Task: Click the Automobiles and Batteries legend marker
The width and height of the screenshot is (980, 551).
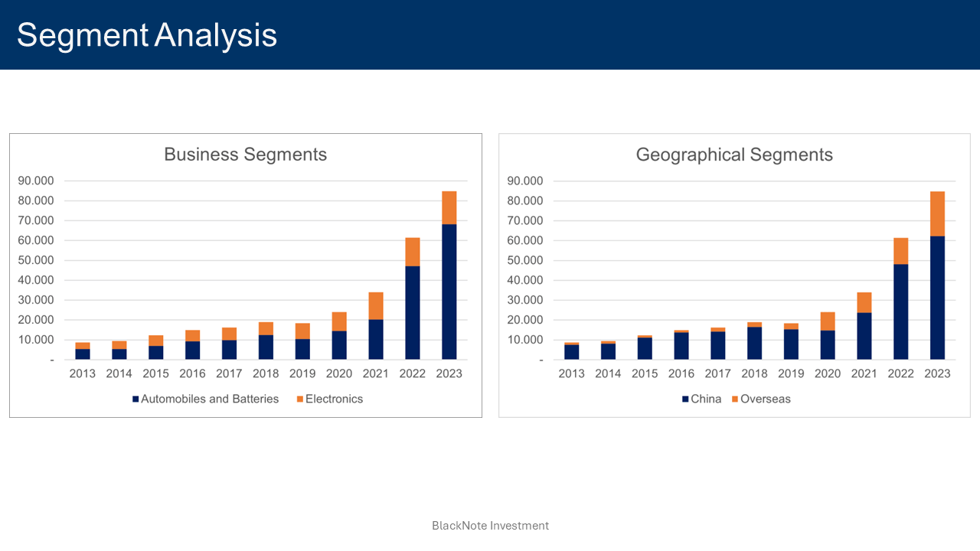Action: (136, 399)
